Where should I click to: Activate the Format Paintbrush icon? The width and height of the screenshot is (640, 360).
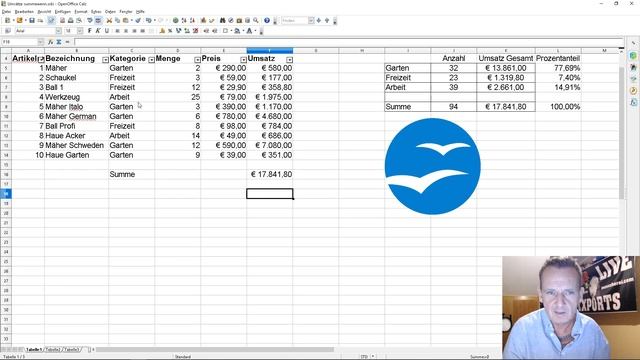138,20
